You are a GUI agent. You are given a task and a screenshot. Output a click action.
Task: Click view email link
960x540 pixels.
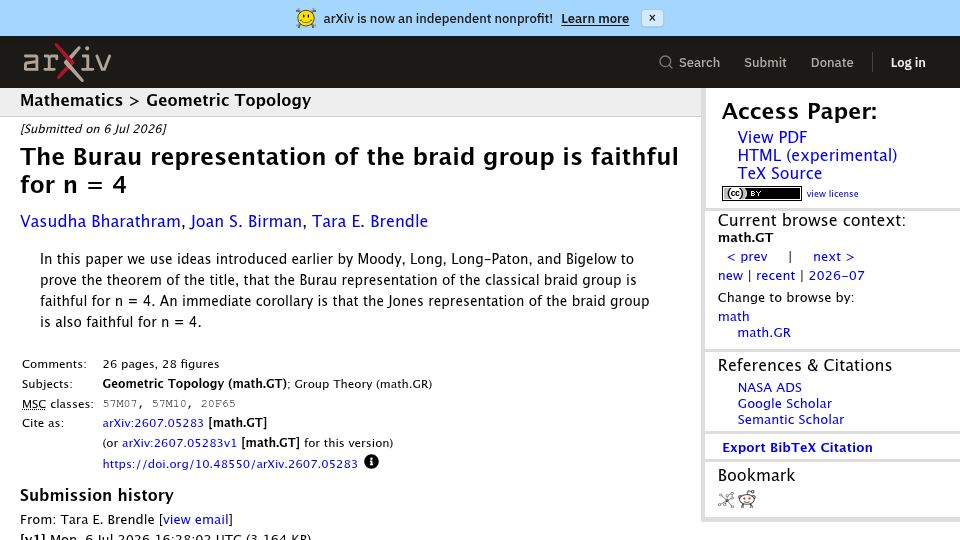pos(196,520)
